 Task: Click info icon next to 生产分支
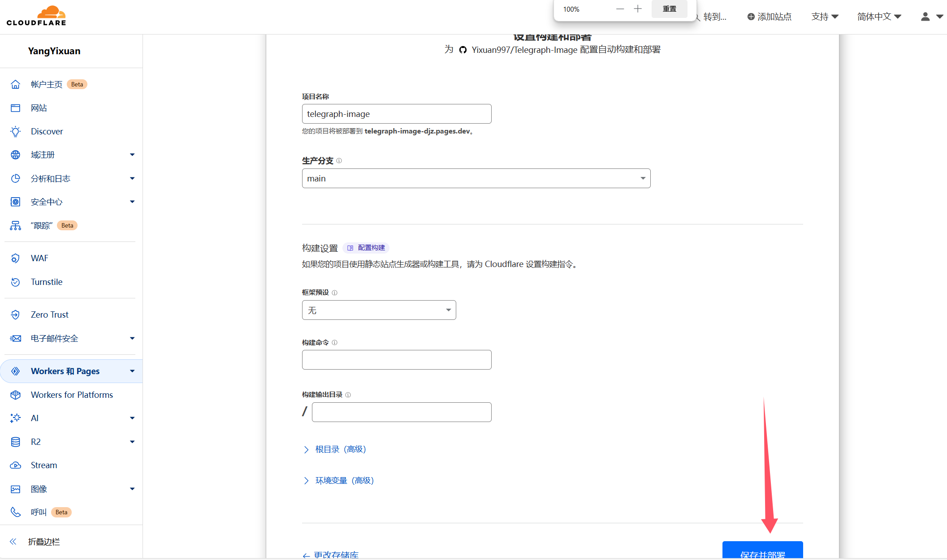tap(339, 161)
